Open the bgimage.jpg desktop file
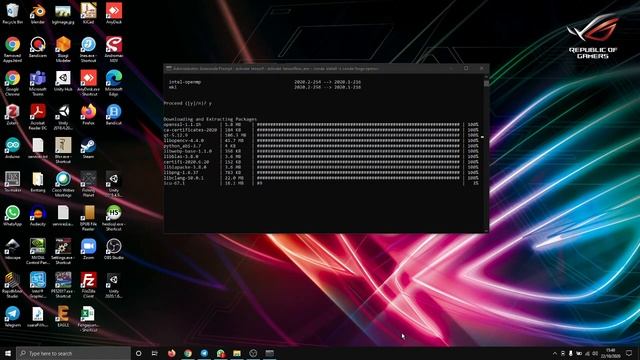The width and height of the screenshot is (640, 360). 63,13
